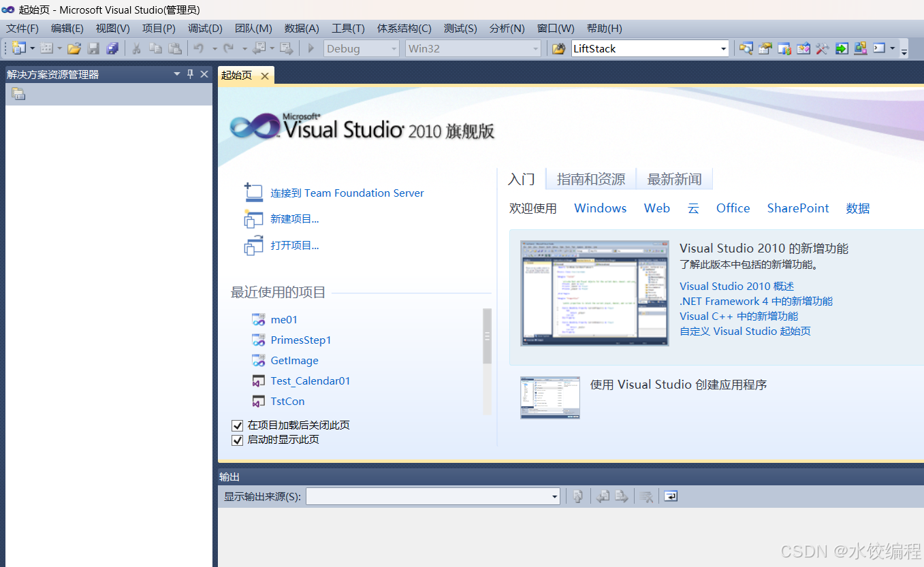Select the 入门 tab
Viewport: 924px width, 567px height.
pyautogui.click(x=522, y=179)
